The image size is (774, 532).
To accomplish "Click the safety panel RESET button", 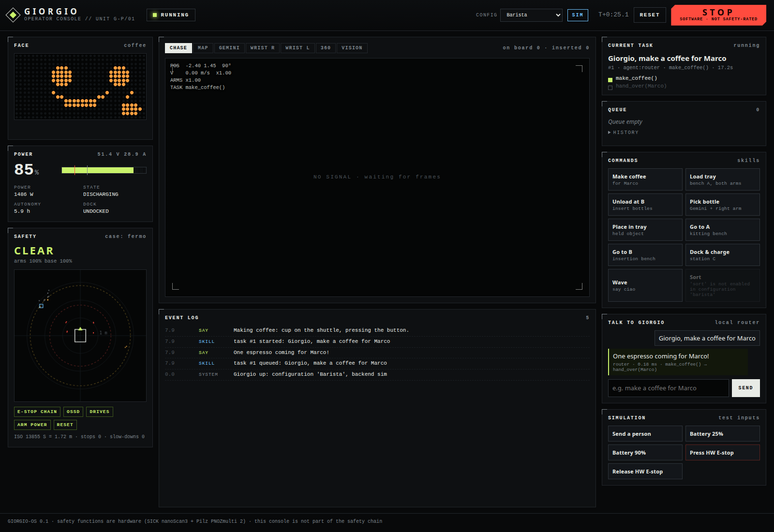I will [x=65, y=425].
